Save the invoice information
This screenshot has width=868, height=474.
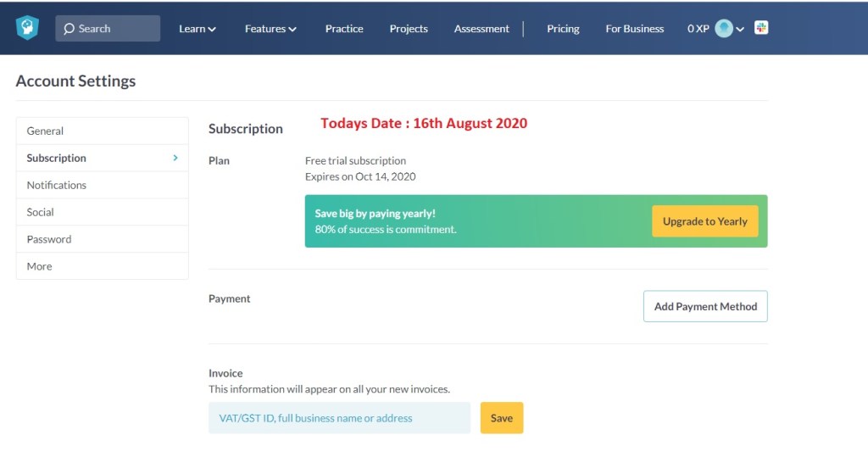click(x=502, y=418)
